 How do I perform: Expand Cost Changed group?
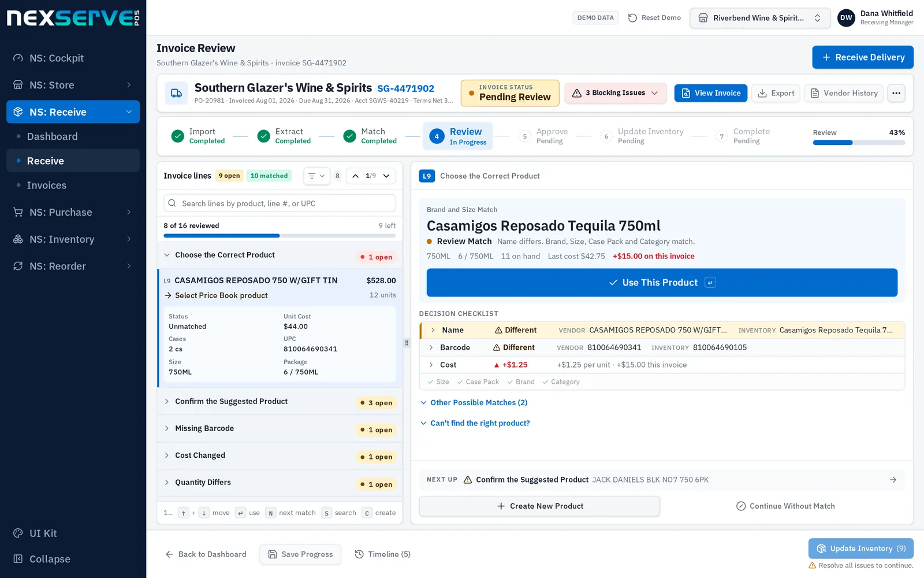pos(280,455)
